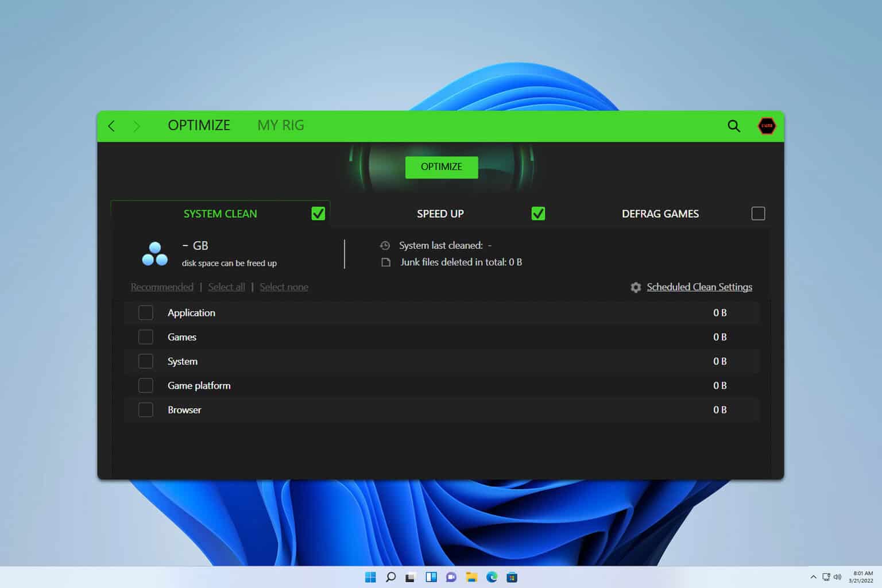This screenshot has height=588, width=882.
Task: Open the clock and date flyout
Action: click(861, 577)
